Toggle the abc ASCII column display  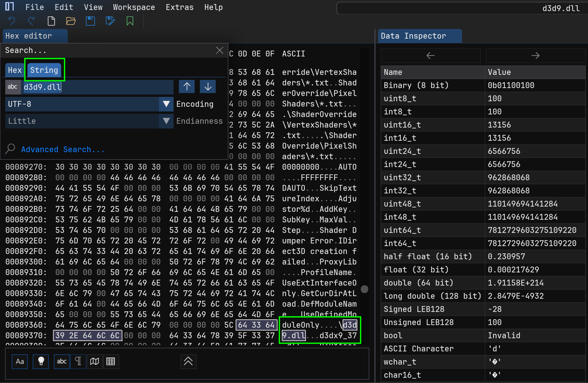coord(62,361)
